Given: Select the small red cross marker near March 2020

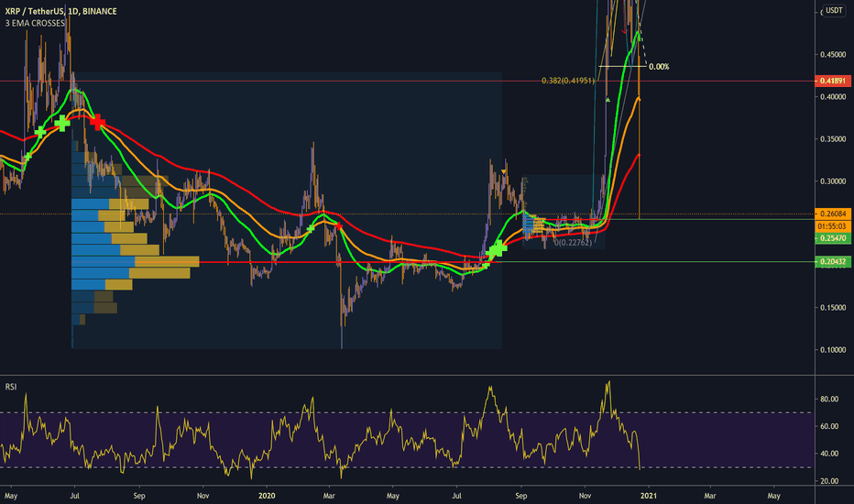Looking at the screenshot, I should pos(338,225).
